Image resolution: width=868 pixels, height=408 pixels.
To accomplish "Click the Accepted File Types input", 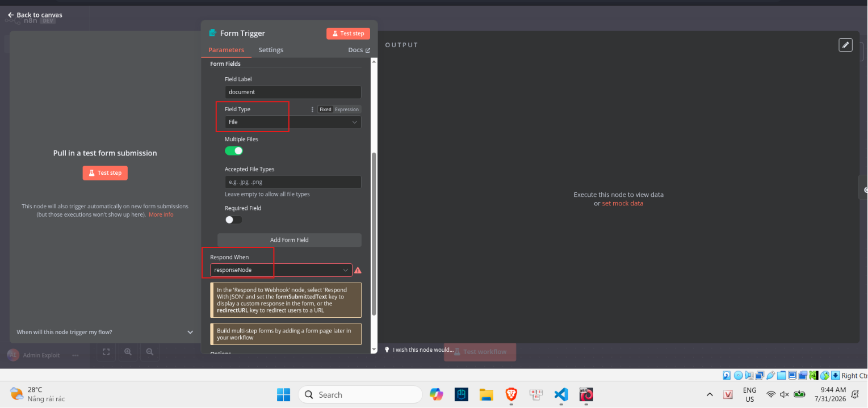I will pyautogui.click(x=293, y=182).
